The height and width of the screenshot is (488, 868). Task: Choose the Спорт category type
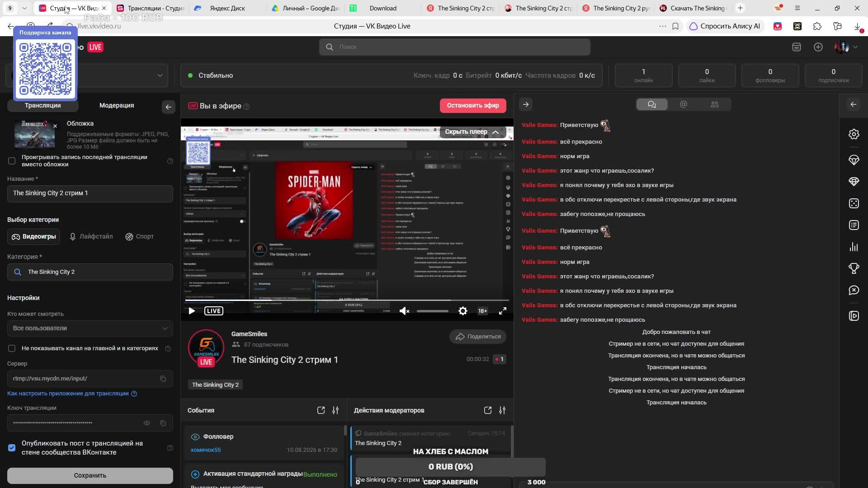(x=139, y=237)
